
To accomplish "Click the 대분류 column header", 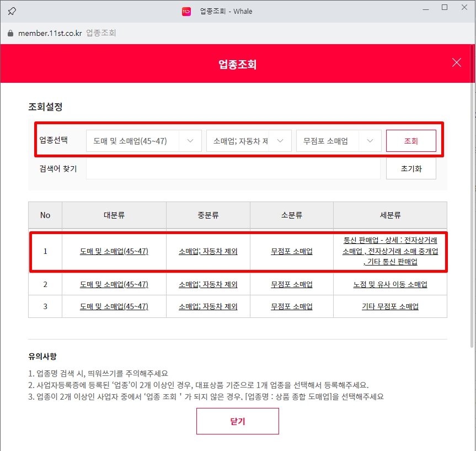I will click(114, 215).
